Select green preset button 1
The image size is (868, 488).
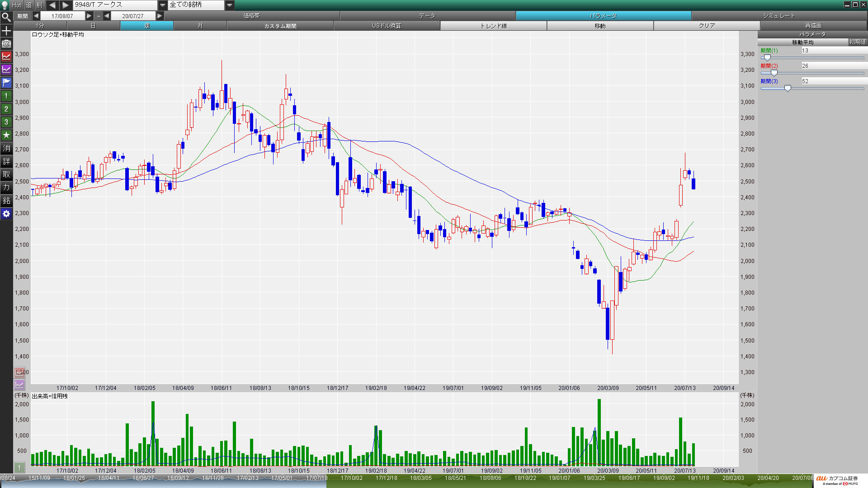[x=6, y=96]
